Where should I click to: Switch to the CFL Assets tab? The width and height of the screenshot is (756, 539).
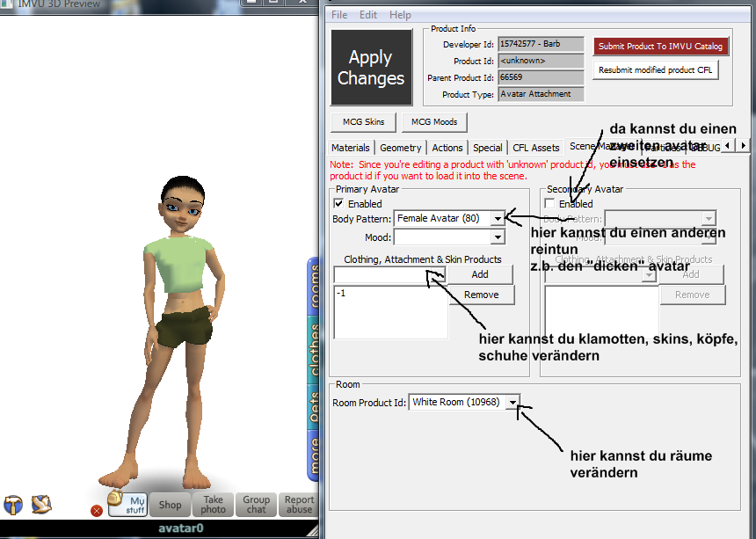[x=535, y=148]
